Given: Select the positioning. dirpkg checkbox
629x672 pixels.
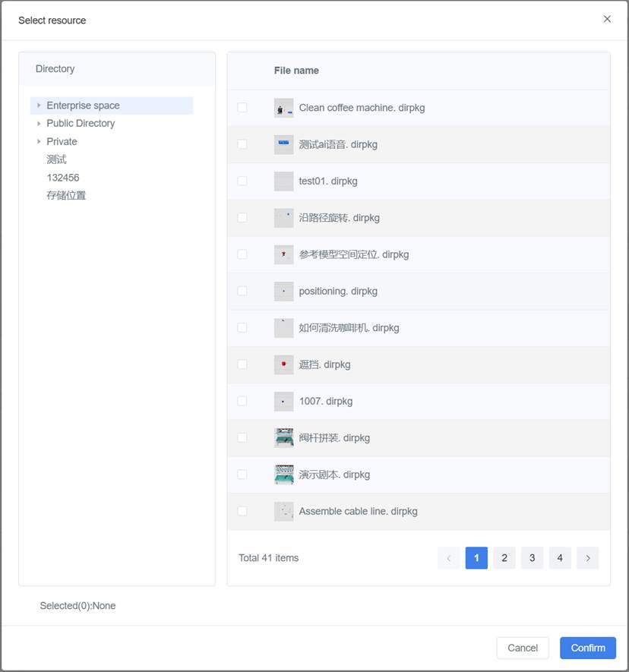Looking at the screenshot, I should (242, 291).
